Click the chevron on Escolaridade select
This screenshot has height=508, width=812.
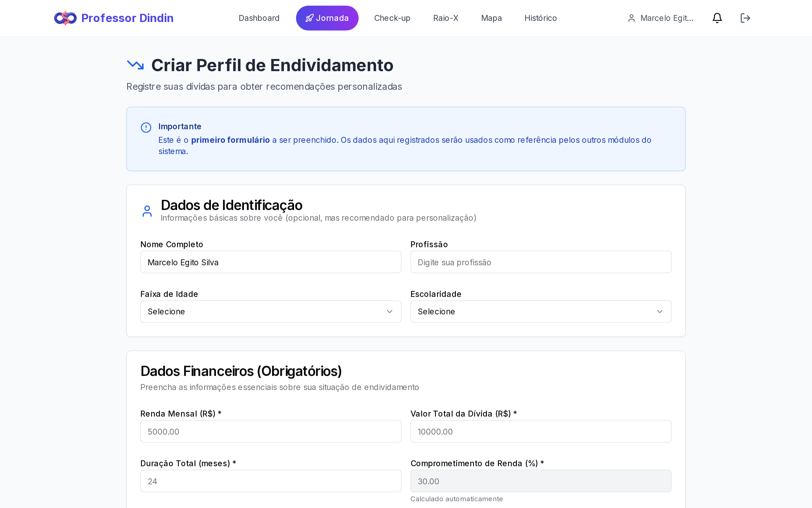(660, 312)
